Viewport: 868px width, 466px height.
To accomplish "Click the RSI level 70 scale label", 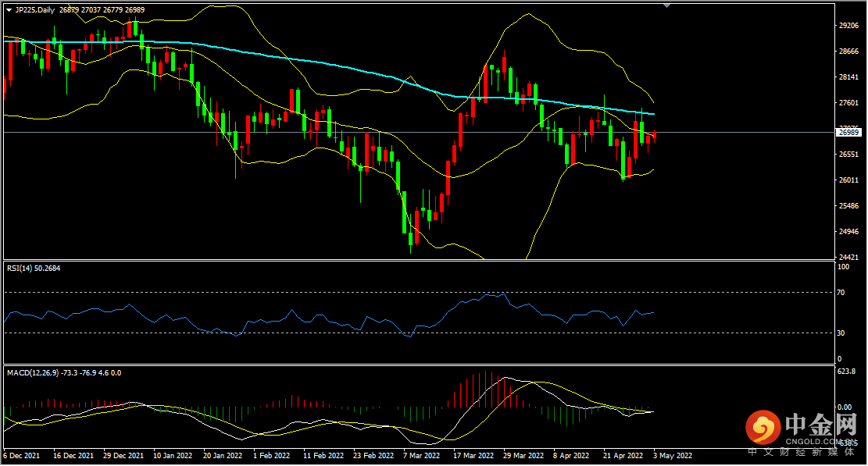I will click(841, 293).
